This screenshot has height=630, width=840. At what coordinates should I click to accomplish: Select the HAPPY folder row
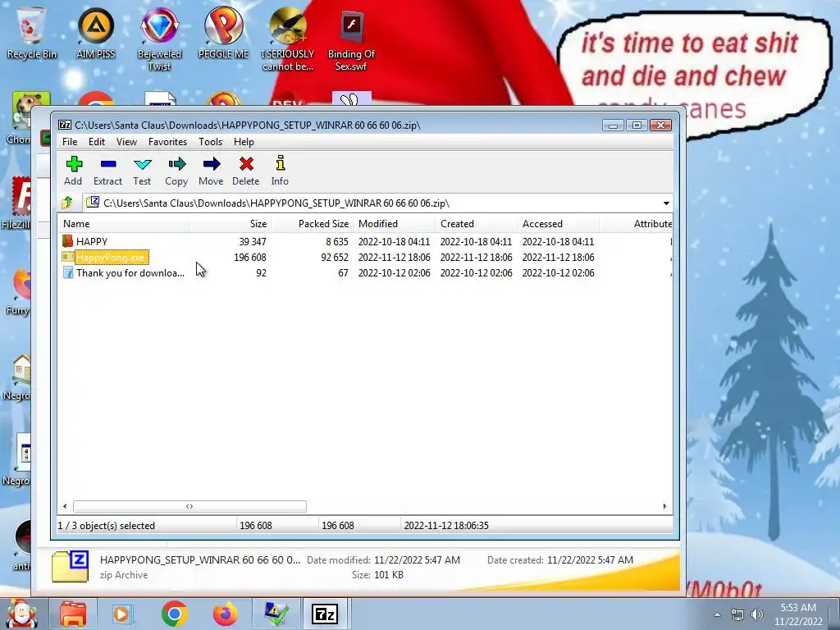coord(365,242)
